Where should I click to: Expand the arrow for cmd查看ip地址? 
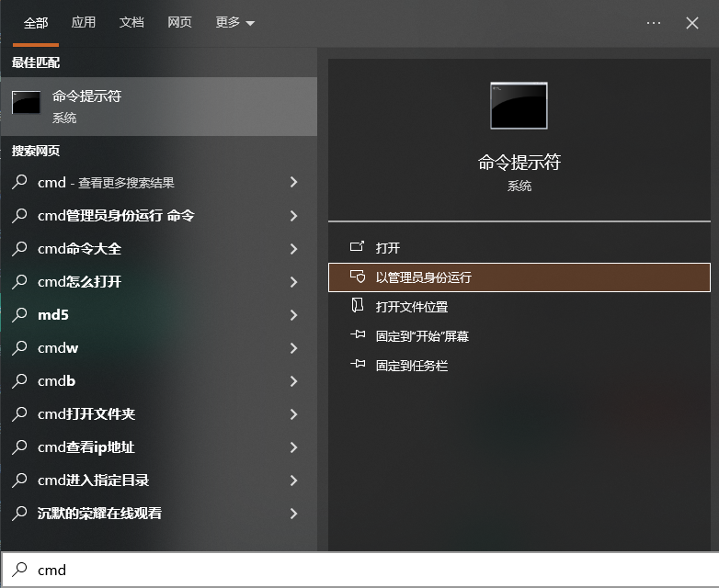pos(294,447)
